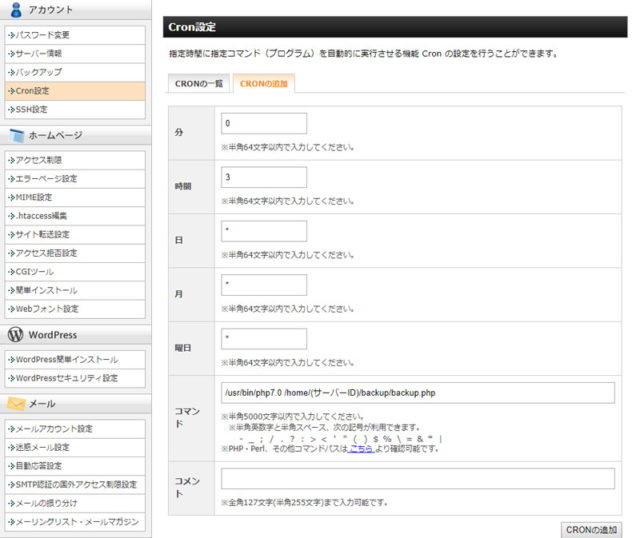This screenshot has width=640, height=538.
Task: Select the CRONの追加 tab
Action: pos(264,84)
